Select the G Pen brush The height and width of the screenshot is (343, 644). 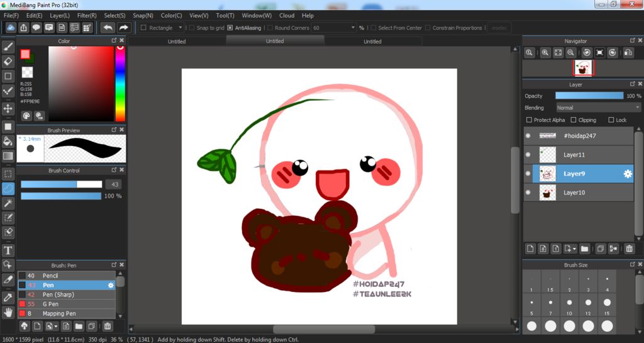pyautogui.click(x=50, y=304)
